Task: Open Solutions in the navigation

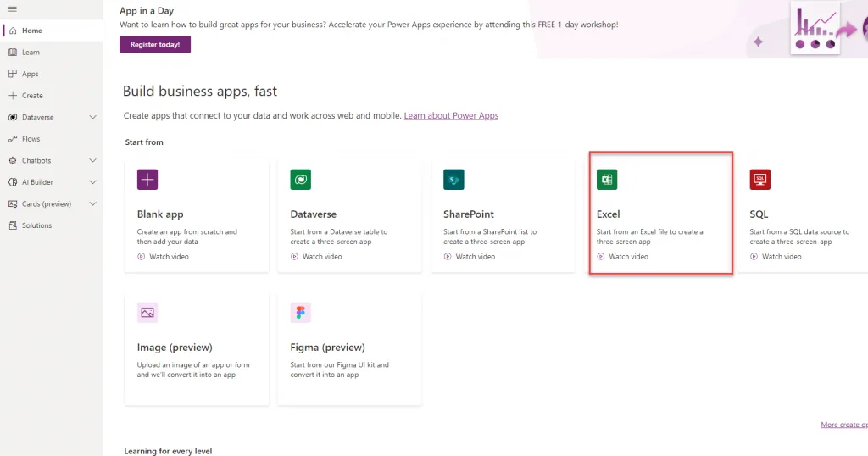Action: (x=52, y=225)
